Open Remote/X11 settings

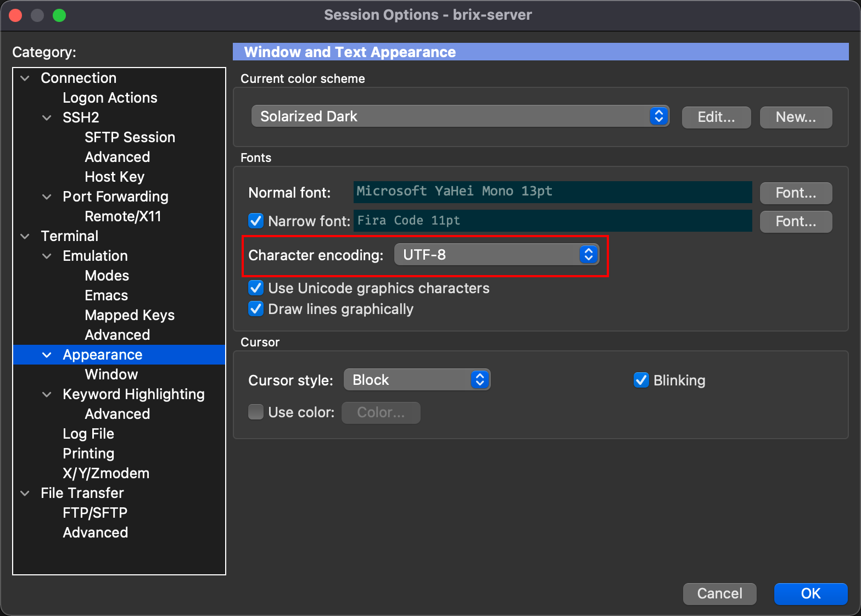coord(123,216)
